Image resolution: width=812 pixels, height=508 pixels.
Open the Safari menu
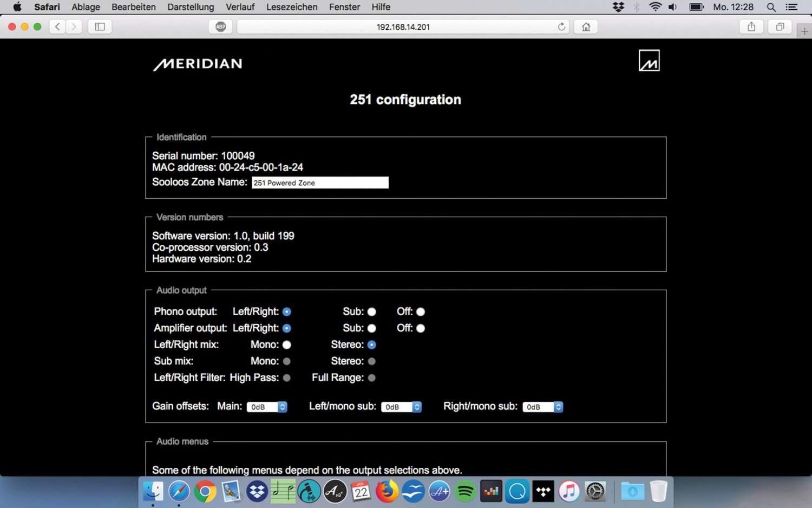[47, 7]
